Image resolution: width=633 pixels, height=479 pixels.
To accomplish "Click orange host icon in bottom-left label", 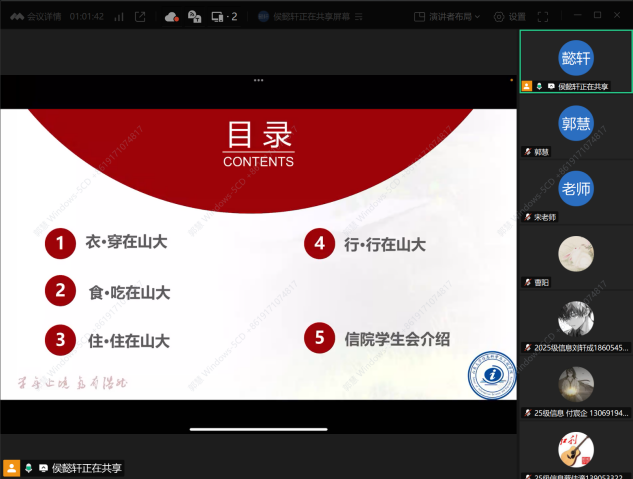I will click(12, 467).
